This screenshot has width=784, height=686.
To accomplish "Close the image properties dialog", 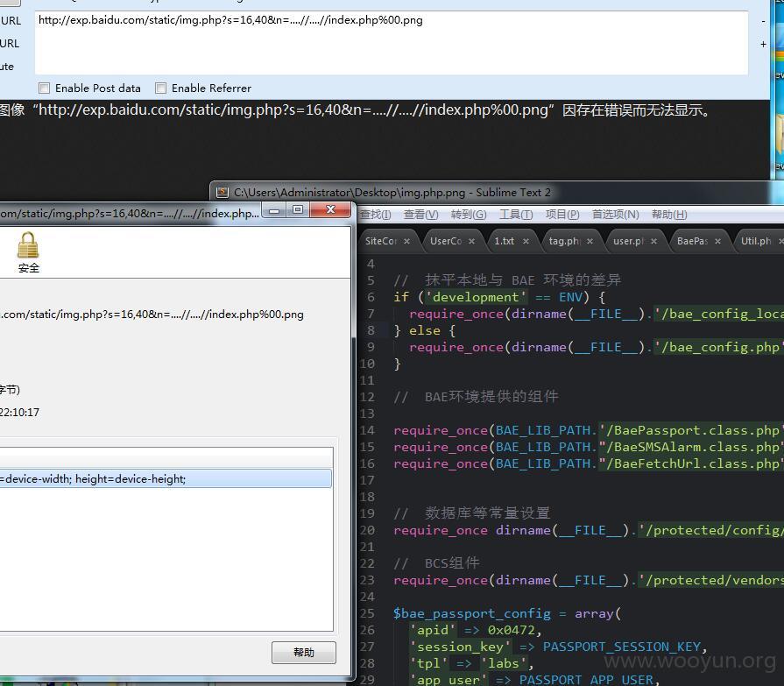I will pos(330,210).
